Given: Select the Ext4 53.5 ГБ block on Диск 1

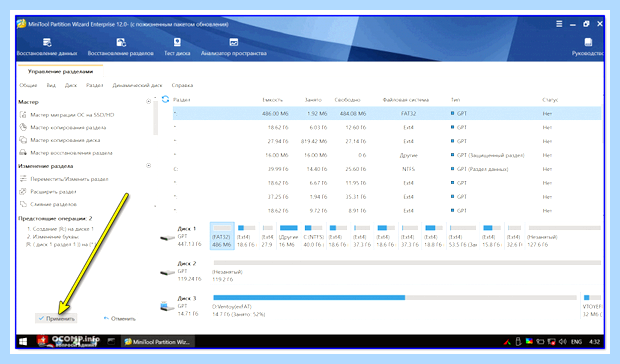Looking at the screenshot, I should point(463,236).
